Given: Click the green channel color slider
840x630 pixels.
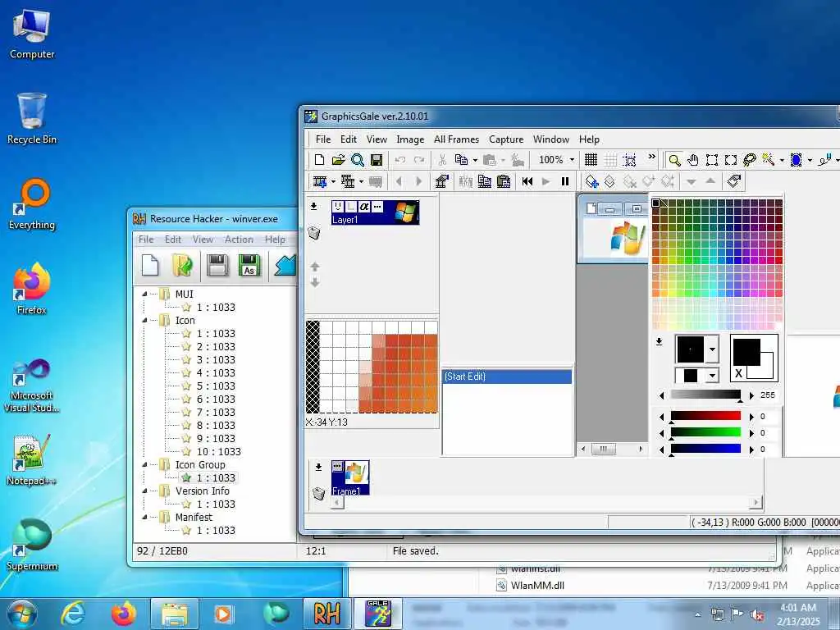Looking at the screenshot, I should coord(705,432).
